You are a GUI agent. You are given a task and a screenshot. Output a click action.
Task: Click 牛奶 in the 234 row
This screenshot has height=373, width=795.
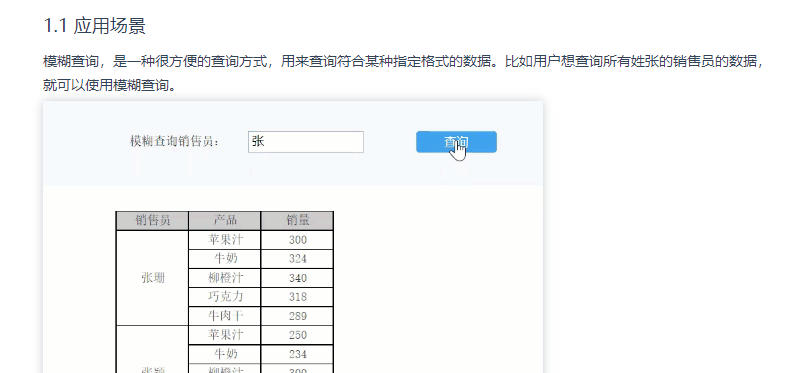pos(225,354)
